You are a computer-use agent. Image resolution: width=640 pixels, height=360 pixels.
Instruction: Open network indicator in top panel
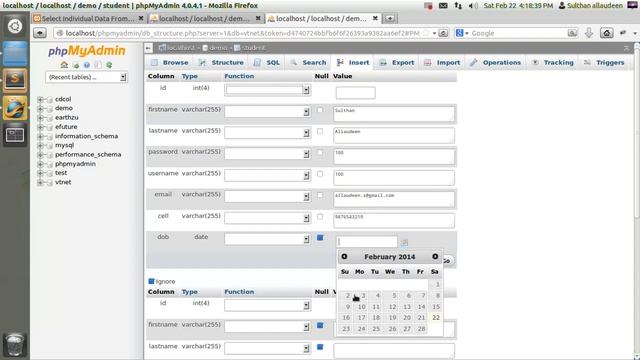click(458, 6)
